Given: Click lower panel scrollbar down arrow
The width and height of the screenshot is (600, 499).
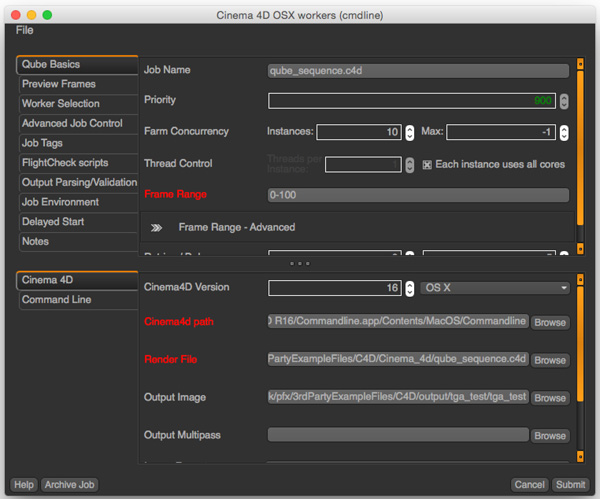Looking at the screenshot, I should click(580, 457).
